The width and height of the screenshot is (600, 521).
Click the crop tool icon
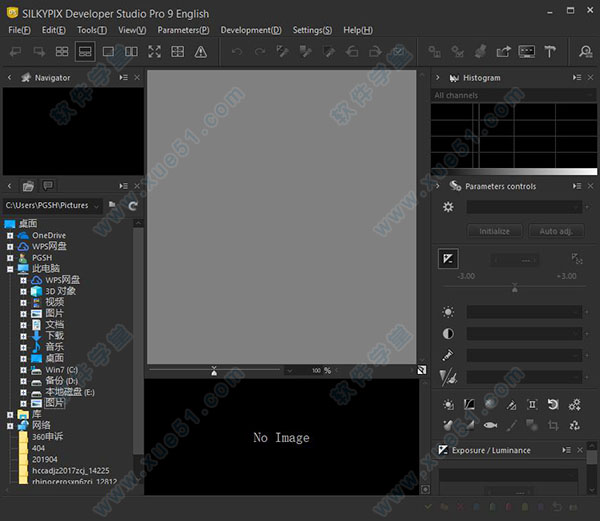553,425
